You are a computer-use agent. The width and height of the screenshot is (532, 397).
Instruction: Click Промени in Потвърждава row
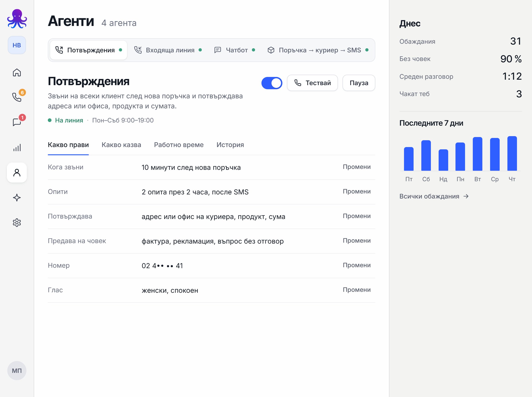tap(356, 216)
